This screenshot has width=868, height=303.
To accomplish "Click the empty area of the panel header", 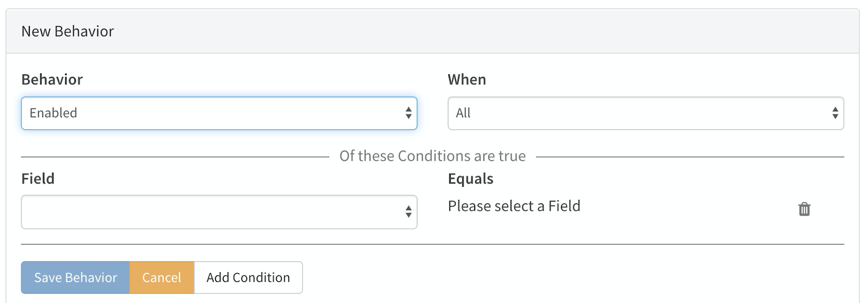I will click(x=488, y=31).
